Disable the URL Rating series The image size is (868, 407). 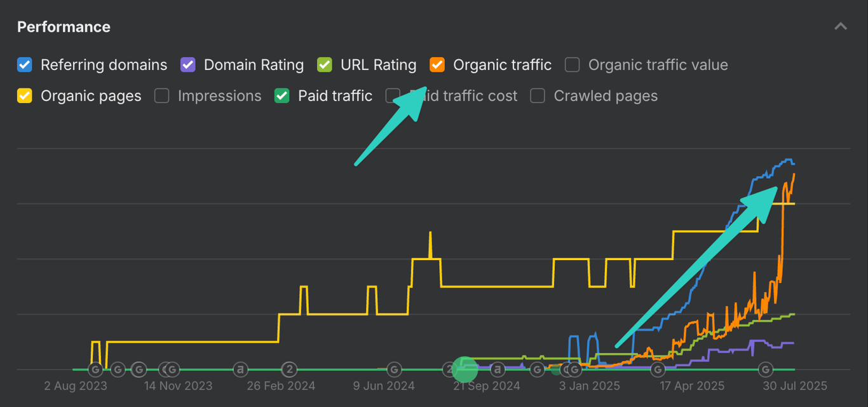[x=325, y=65]
